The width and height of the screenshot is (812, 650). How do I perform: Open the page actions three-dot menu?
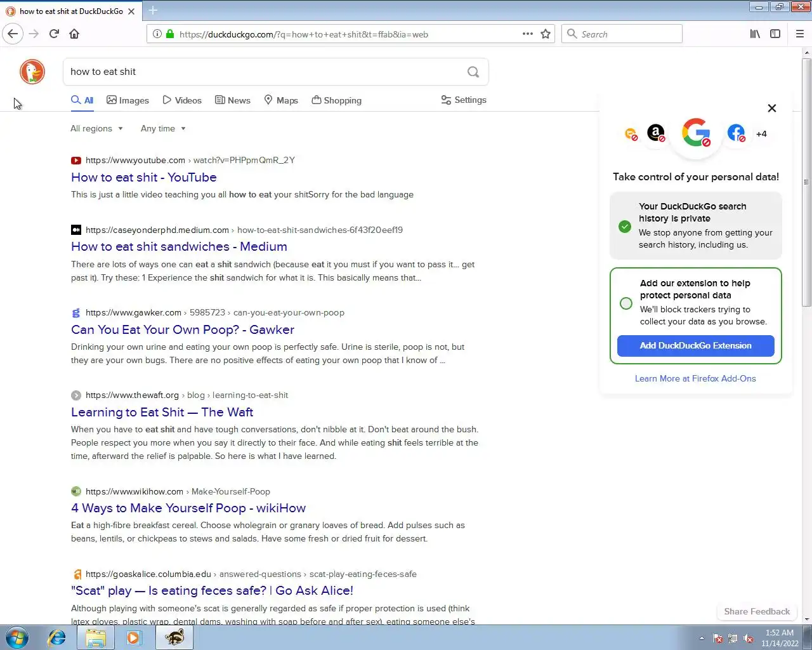point(528,34)
